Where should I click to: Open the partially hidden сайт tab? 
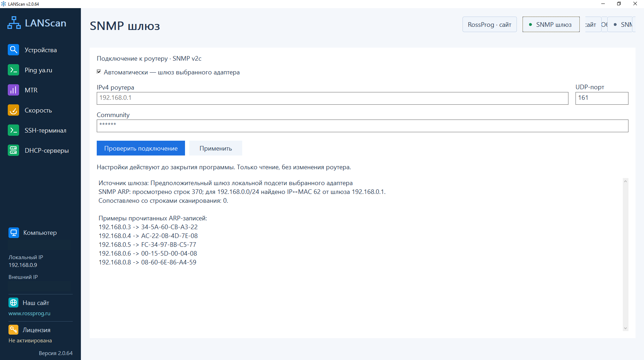[x=593, y=24]
